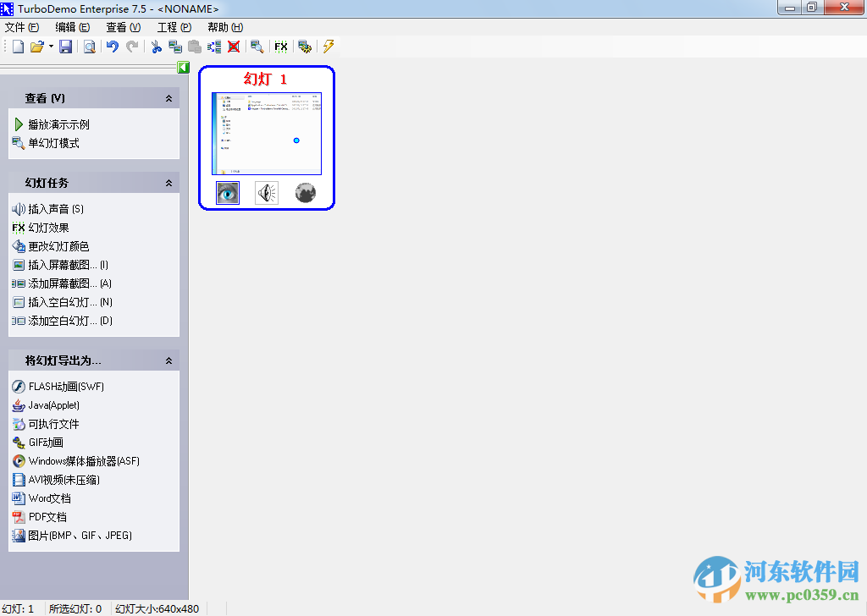Open the 编辑(E) menu
Image resolution: width=867 pixels, height=616 pixels.
click(x=73, y=27)
